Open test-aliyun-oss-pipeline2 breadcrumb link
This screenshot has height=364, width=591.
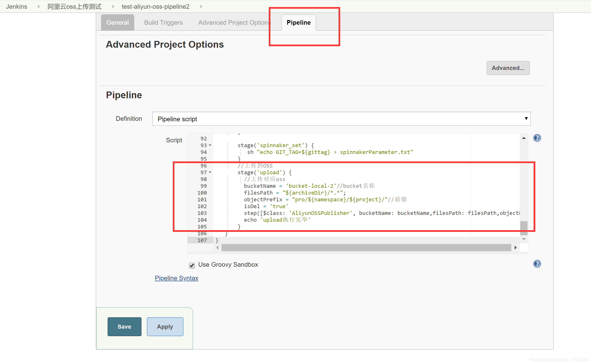(156, 7)
